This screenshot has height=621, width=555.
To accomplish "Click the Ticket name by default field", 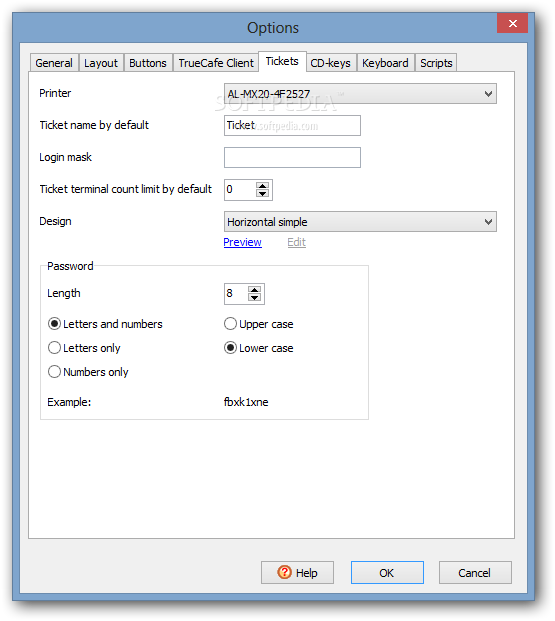I will (x=292, y=126).
